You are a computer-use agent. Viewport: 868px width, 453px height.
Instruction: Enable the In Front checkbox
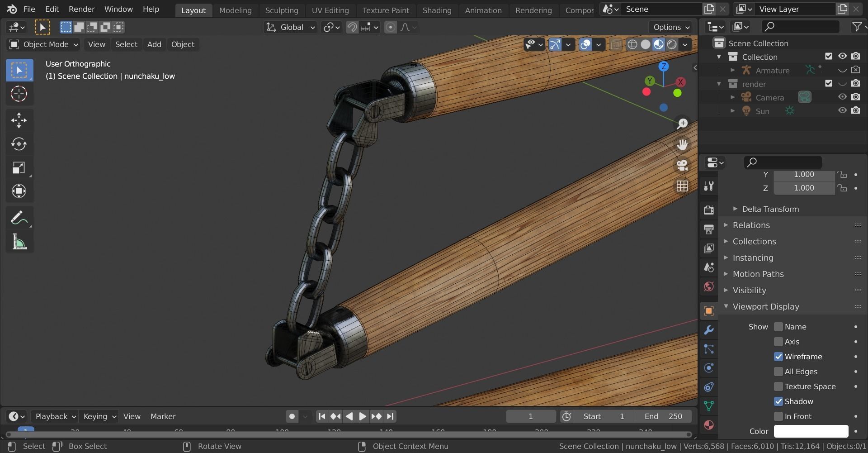pyautogui.click(x=778, y=416)
